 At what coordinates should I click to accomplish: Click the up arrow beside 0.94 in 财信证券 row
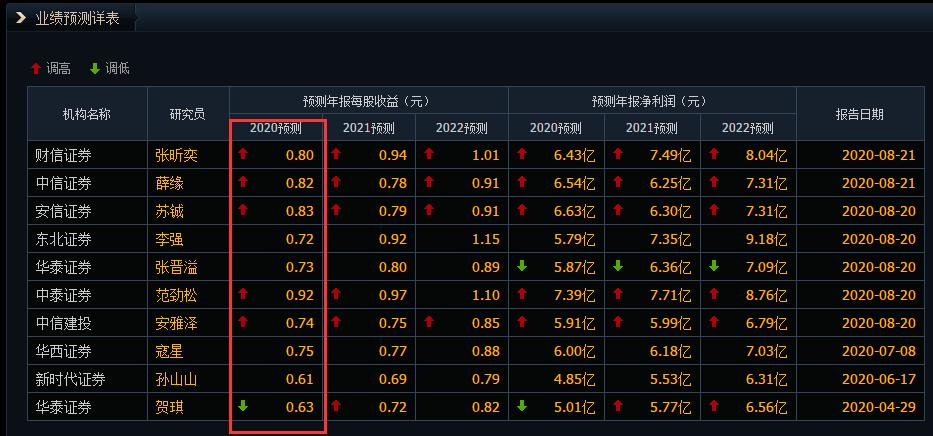click(336, 154)
